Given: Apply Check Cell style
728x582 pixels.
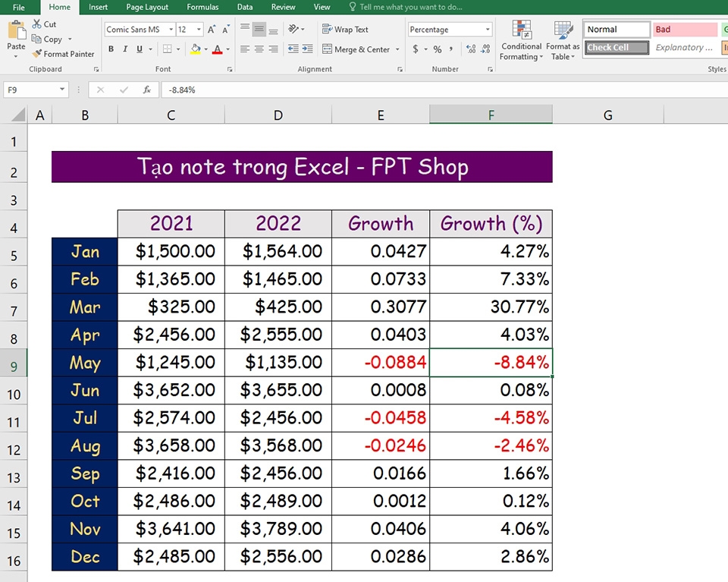Looking at the screenshot, I should 617,47.
